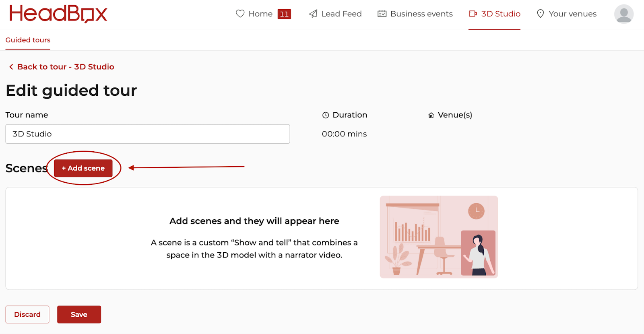Focus the Tour name input field
The width and height of the screenshot is (644, 334).
(148, 134)
